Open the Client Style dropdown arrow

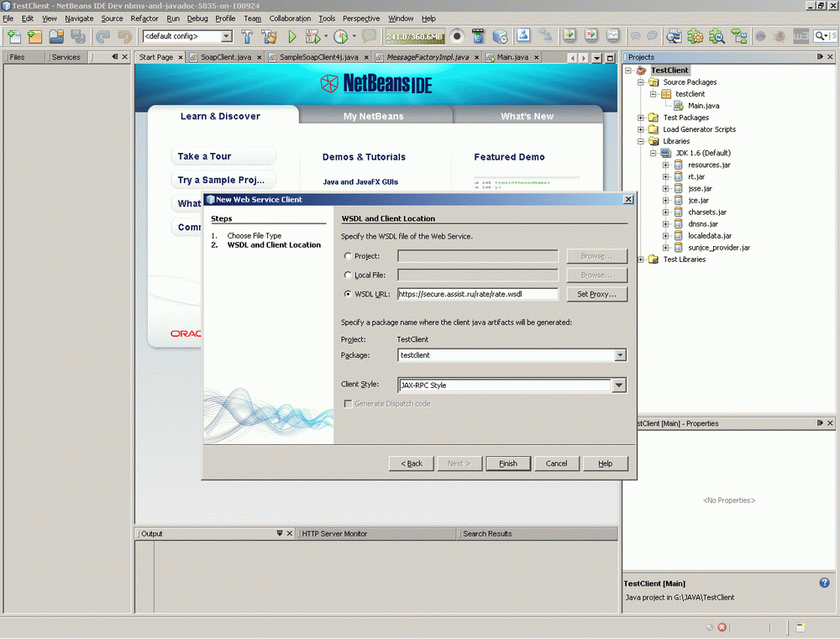[x=619, y=385]
